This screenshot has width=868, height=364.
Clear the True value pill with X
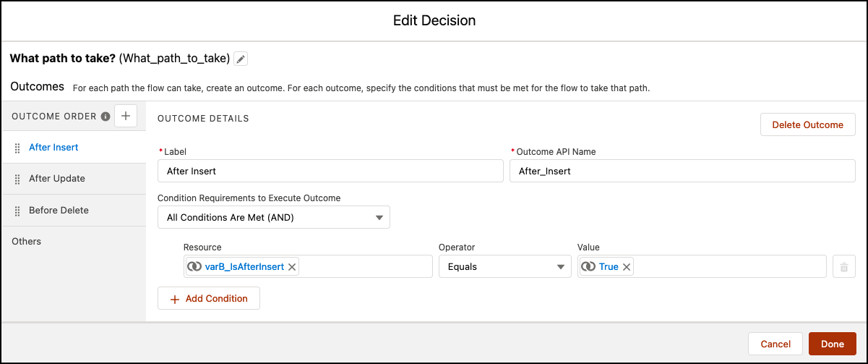[627, 267]
